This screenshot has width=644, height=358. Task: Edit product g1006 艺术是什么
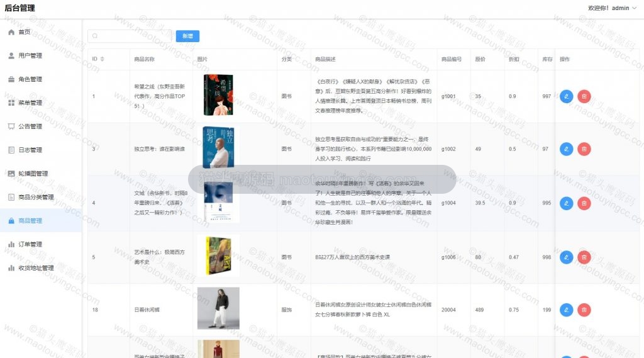[x=567, y=257]
